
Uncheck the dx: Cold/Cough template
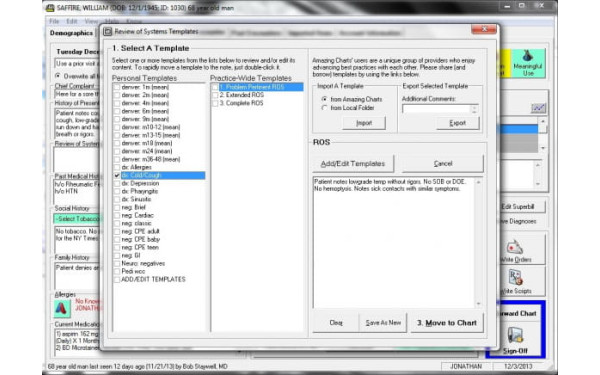(x=117, y=176)
